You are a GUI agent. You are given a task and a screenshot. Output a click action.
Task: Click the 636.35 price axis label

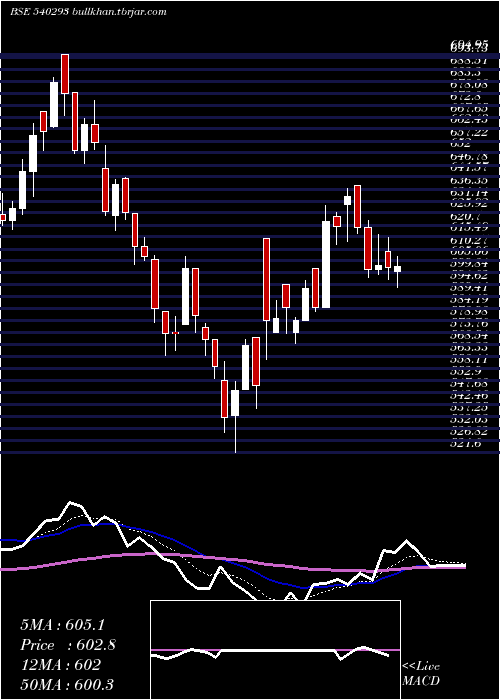[x=469, y=181]
